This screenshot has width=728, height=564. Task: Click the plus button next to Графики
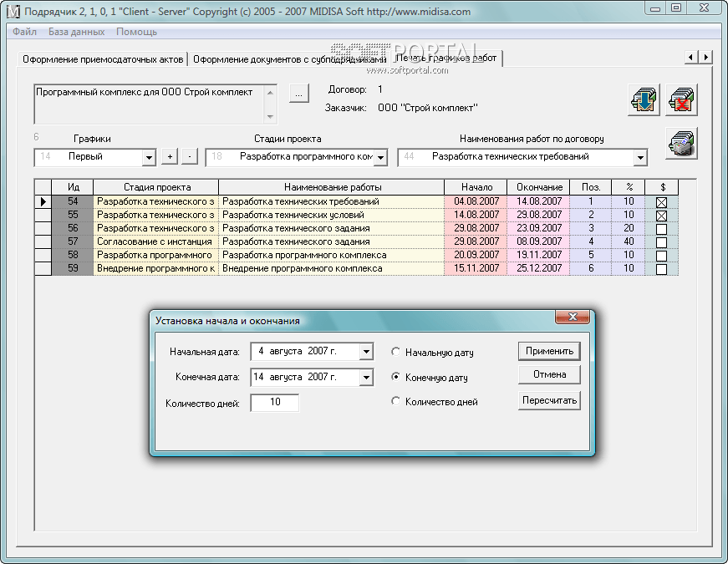click(170, 157)
